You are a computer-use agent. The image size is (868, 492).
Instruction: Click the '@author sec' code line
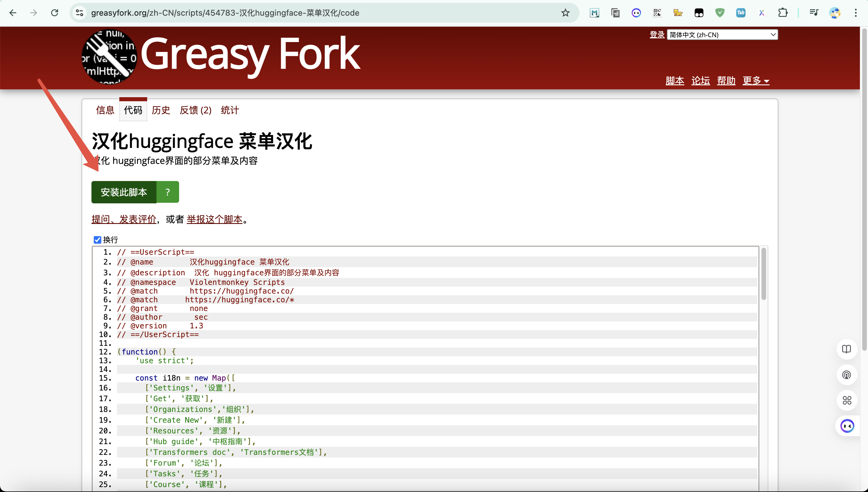click(162, 317)
